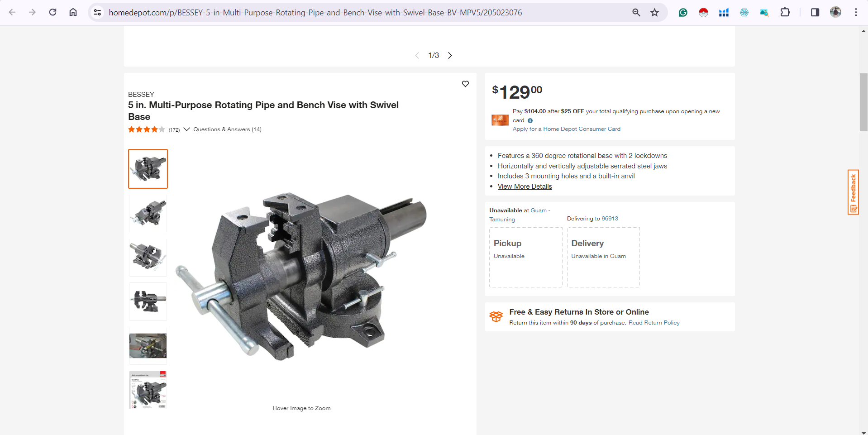
Task: Toggle the browser side panel
Action: pyautogui.click(x=815, y=12)
